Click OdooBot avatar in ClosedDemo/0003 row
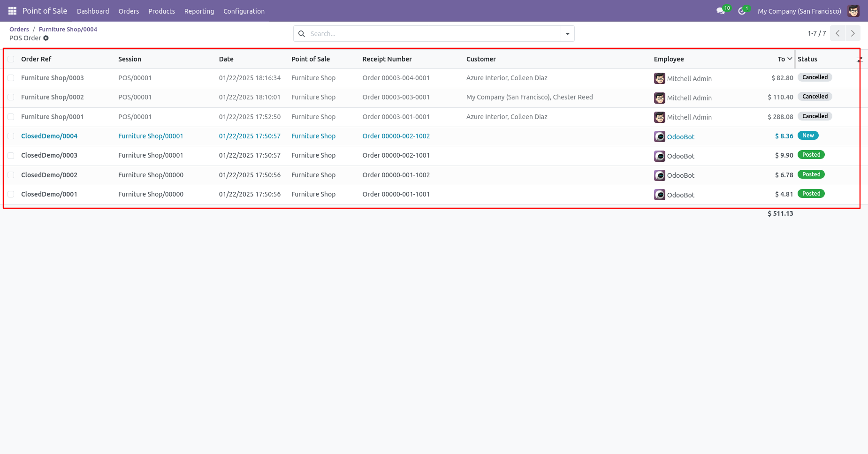The image size is (868, 454). (660, 156)
